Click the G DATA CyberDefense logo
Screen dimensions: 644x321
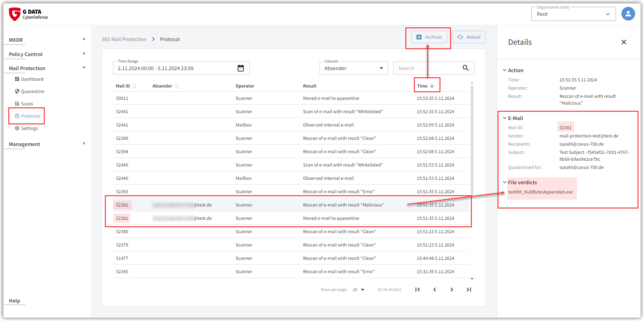pyautogui.click(x=28, y=14)
